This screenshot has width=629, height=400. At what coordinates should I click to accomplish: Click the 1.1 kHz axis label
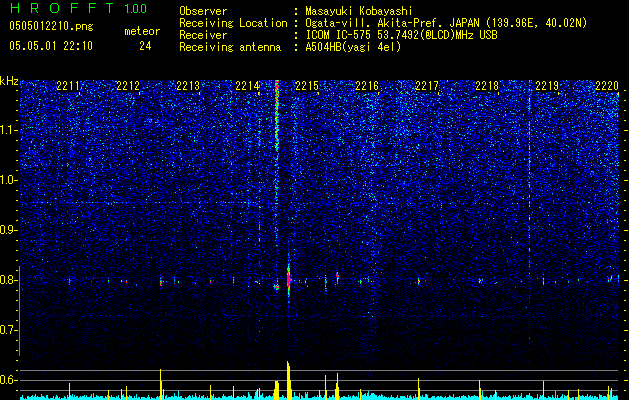(9, 130)
